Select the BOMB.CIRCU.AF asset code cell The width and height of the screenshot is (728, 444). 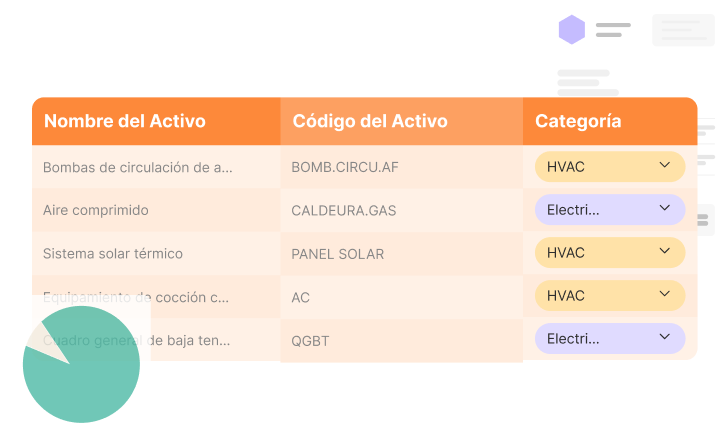[x=344, y=168]
